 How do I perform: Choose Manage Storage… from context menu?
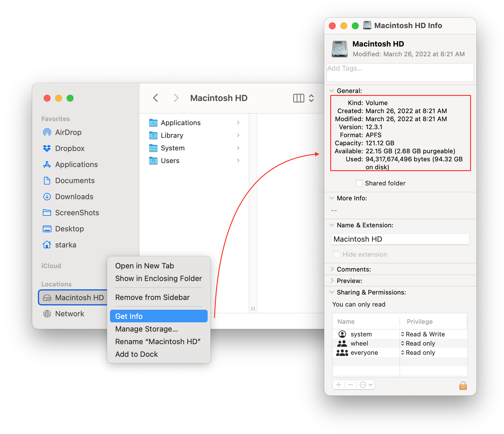tap(159, 329)
